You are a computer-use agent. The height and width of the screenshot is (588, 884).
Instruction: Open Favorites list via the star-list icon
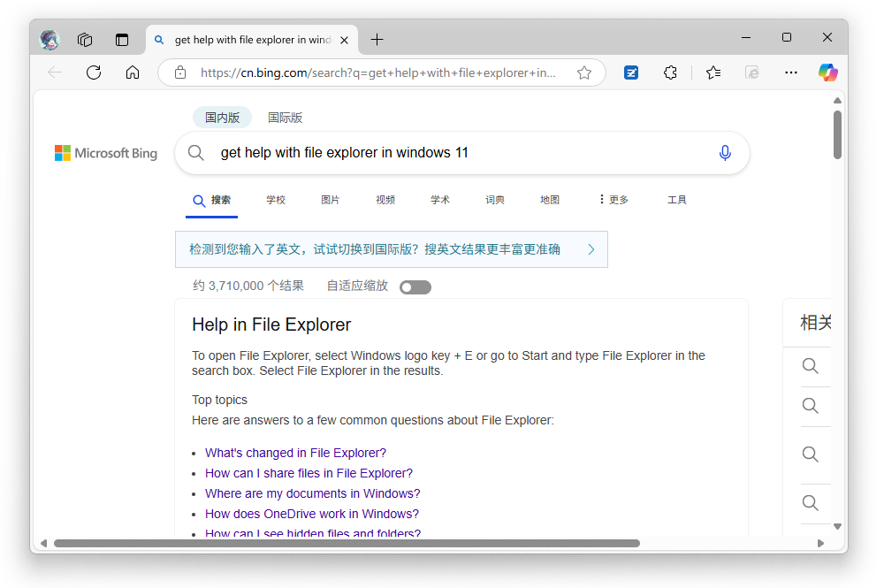tap(713, 73)
